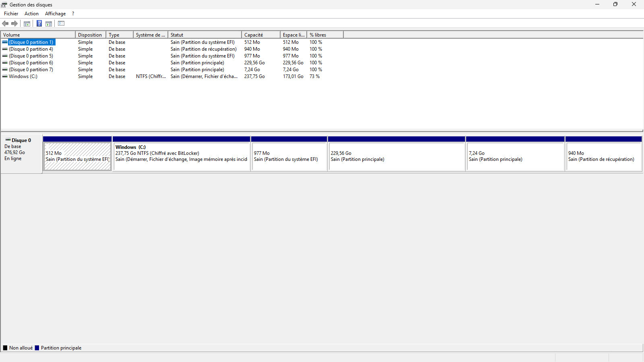Sort by the Type column header
644x362 pixels.
tap(120, 35)
